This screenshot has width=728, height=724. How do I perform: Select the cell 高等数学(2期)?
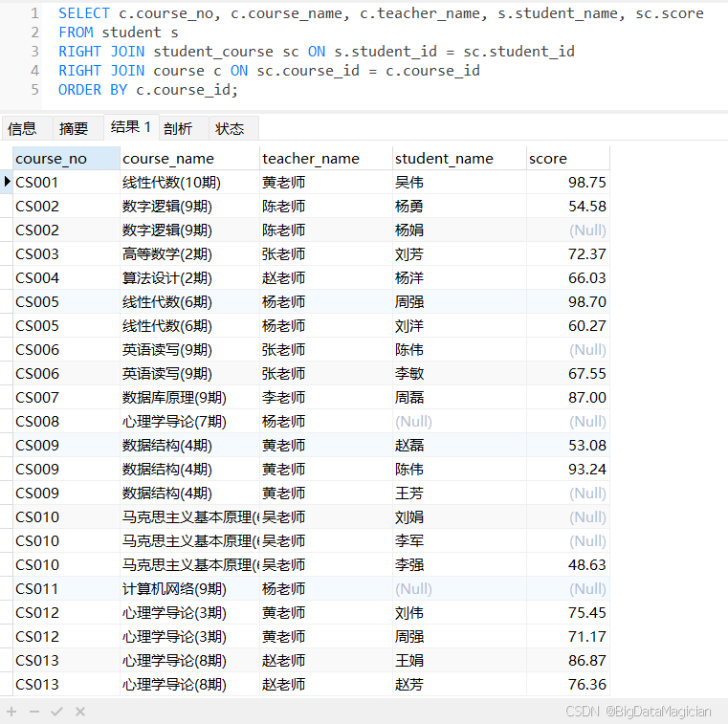(190, 253)
